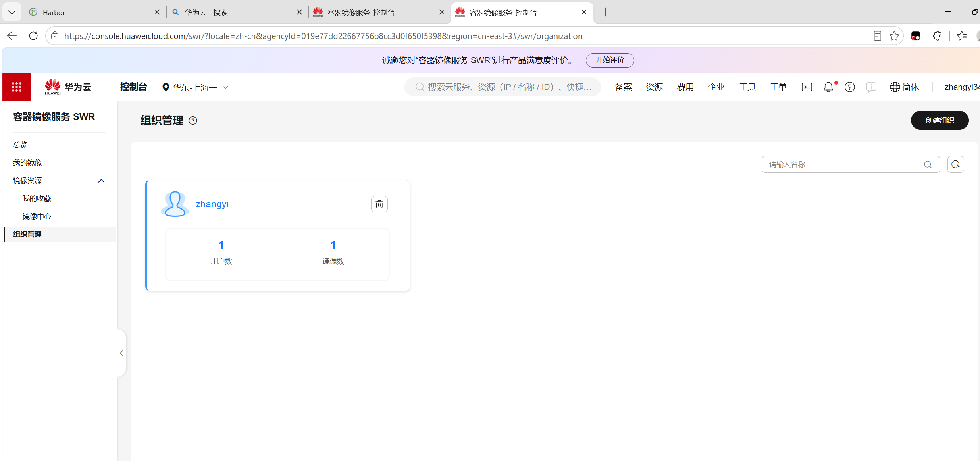Switch to the 华为云 - 搜索 tab
The width and height of the screenshot is (980, 461).
point(237,12)
